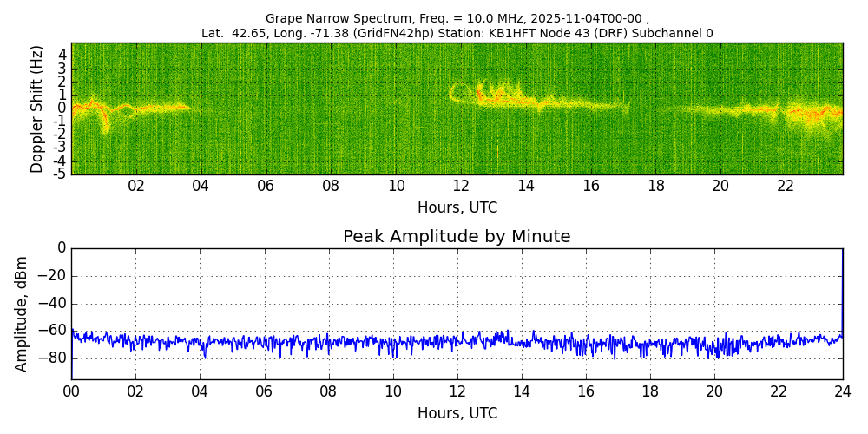
Task: Click the -40 tick on the amplitude axis
Action: [54, 305]
